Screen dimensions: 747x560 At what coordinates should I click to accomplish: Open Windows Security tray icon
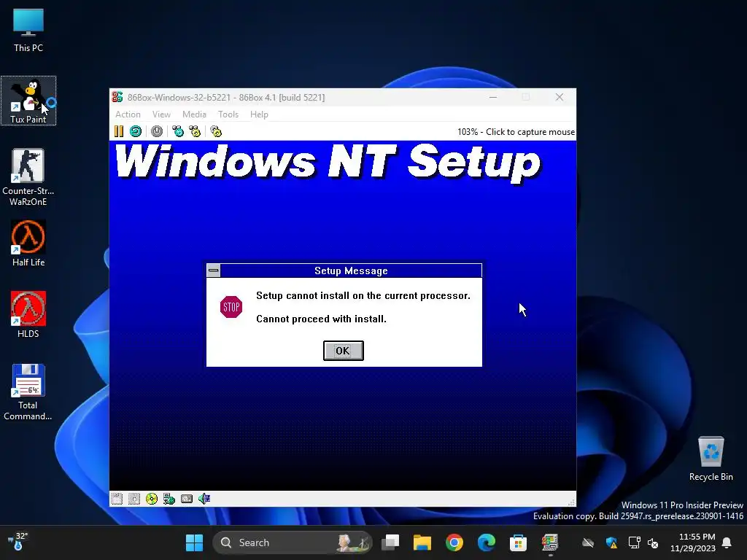[612, 542]
